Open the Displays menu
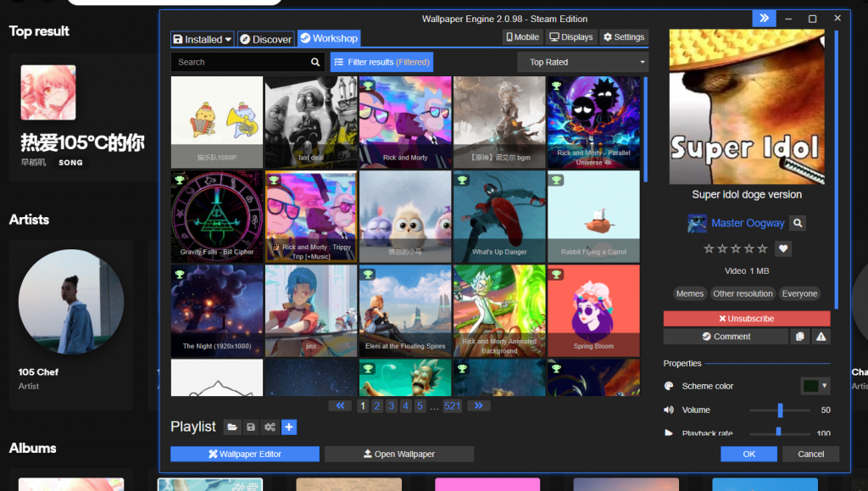 point(570,37)
